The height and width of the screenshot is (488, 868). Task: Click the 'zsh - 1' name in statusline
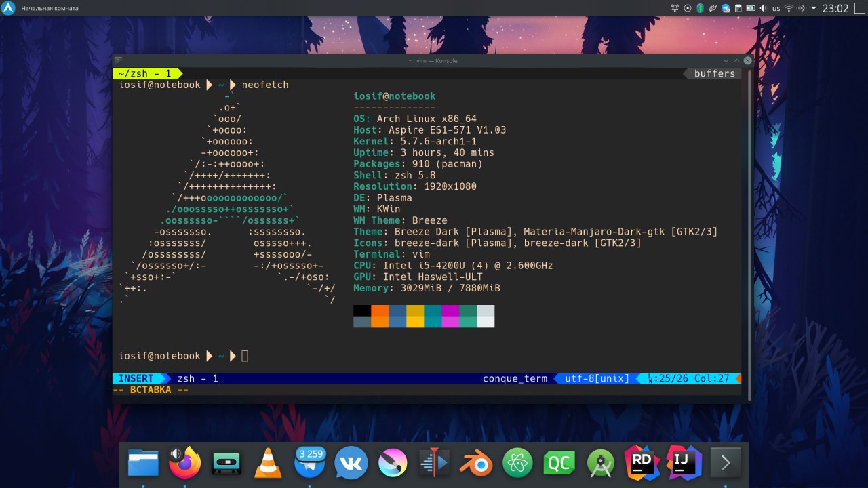(x=197, y=378)
